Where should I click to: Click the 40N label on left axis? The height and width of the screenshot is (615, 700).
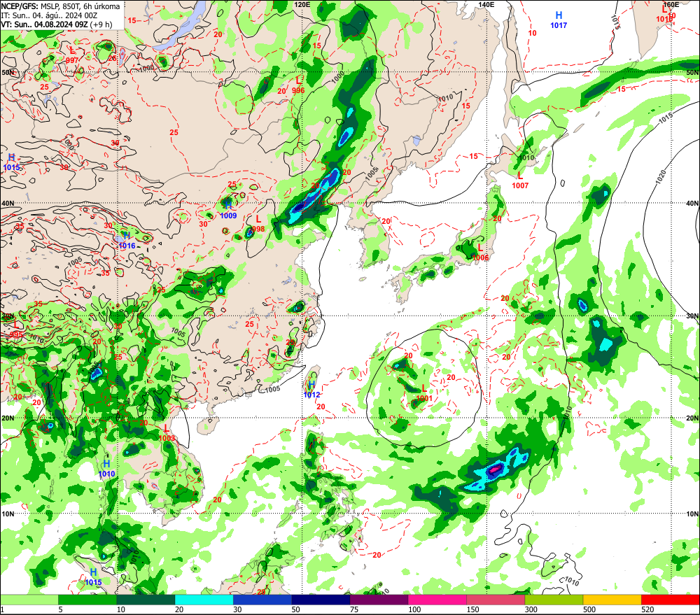point(8,203)
